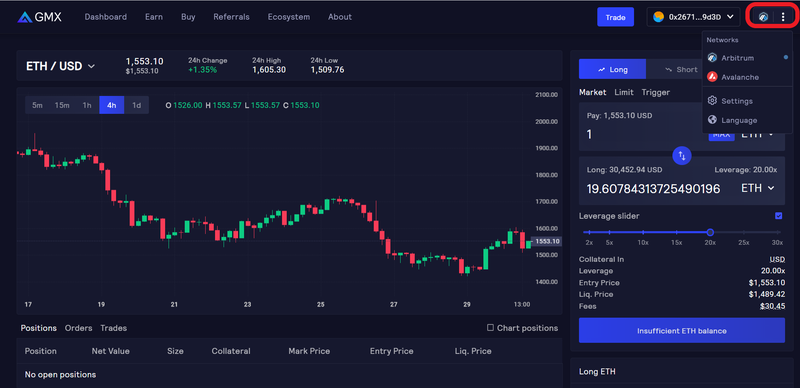The width and height of the screenshot is (800, 388).
Task: Select 15m chart interval
Action: coord(62,105)
